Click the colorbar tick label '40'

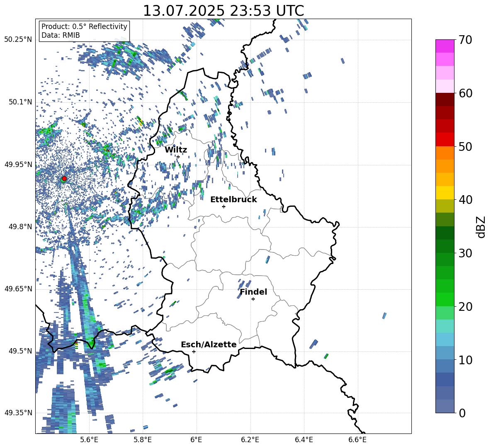[x=465, y=200]
